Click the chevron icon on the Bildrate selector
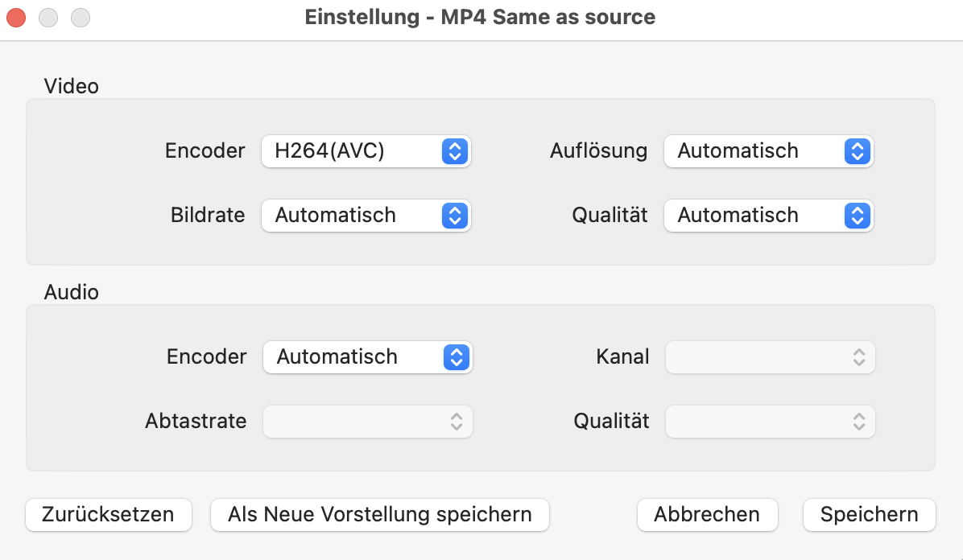 (456, 215)
